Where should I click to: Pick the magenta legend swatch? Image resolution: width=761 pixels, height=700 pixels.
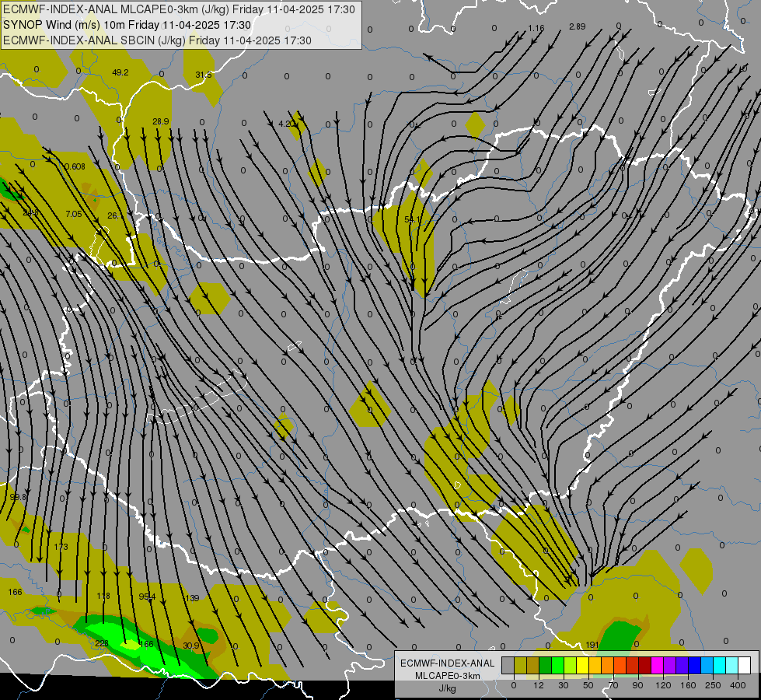pos(658,665)
